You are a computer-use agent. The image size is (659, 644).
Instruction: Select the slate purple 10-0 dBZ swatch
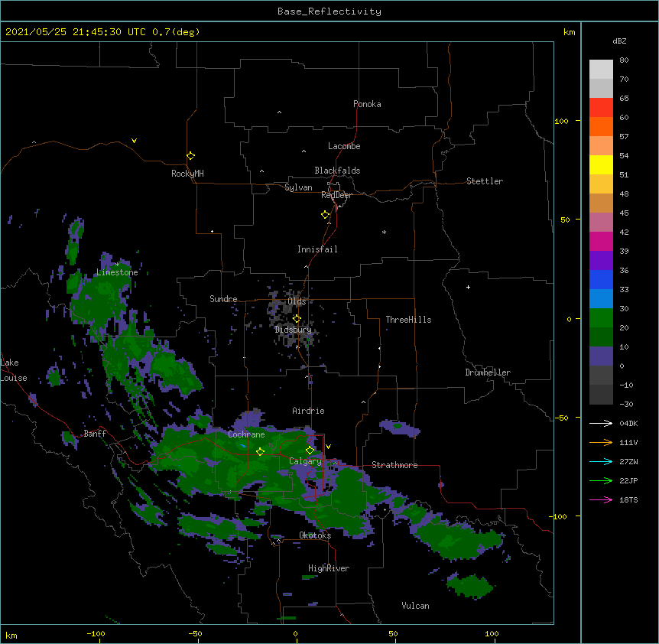[x=601, y=356]
